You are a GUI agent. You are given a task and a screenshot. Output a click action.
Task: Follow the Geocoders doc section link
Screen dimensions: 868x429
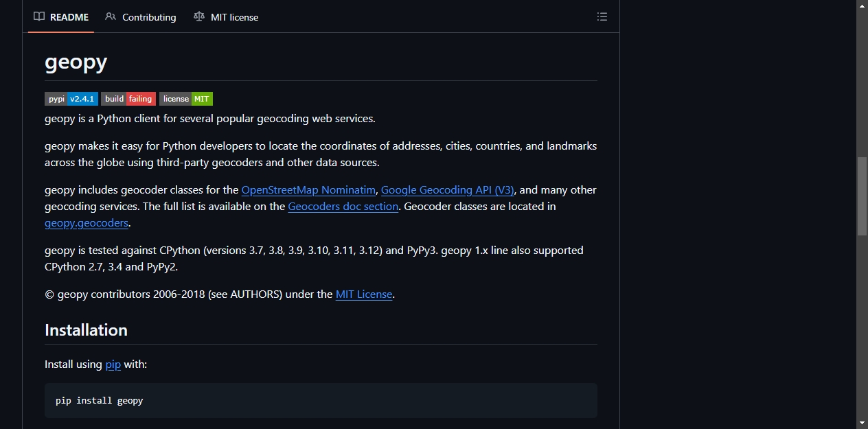343,206
